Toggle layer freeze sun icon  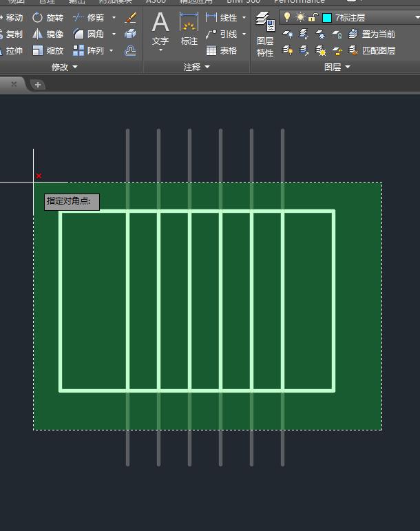point(300,17)
